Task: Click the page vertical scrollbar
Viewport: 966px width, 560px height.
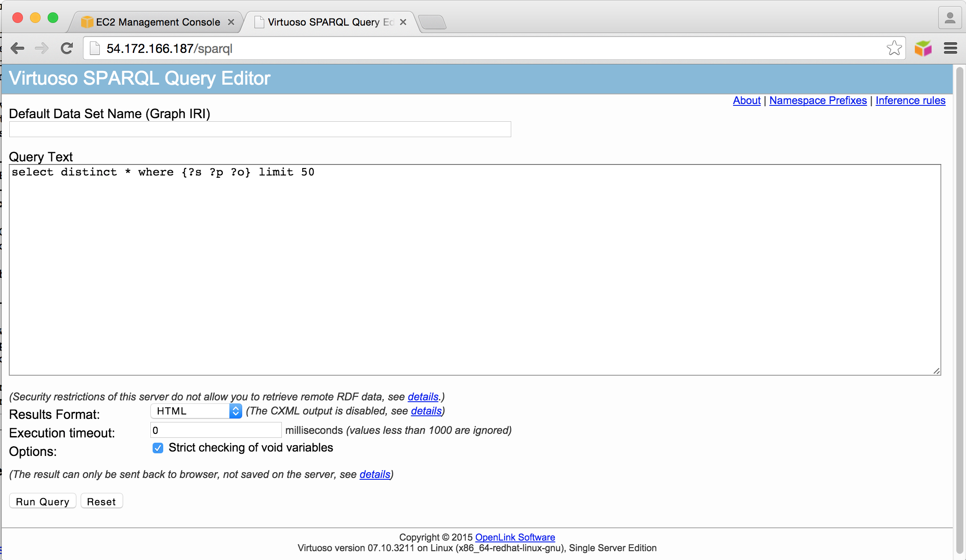Action: click(959, 309)
